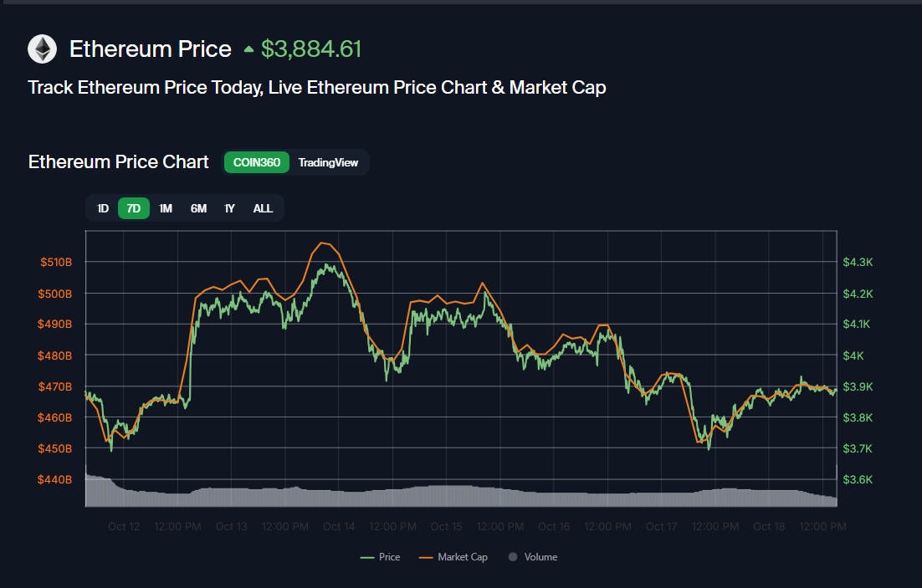The image size is (922, 588).
Task: Click the Oct 14 date label on the axis
Action: pyautogui.click(x=339, y=527)
